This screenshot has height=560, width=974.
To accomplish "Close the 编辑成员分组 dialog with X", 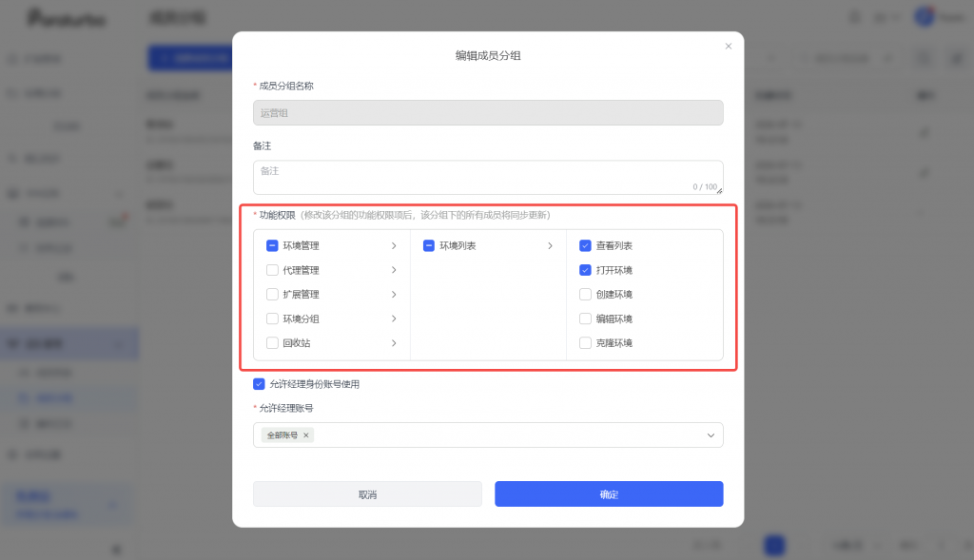I will point(728,47).
